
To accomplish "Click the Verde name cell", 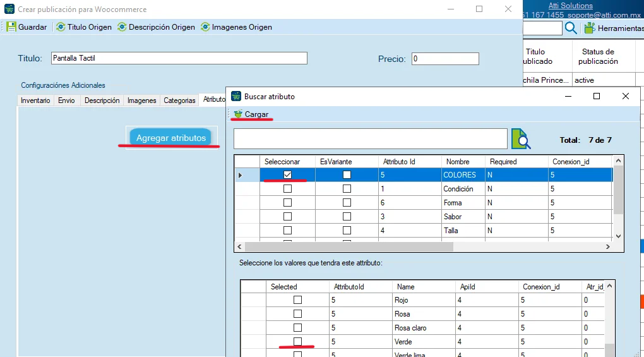I will click(x=424, y=342).
